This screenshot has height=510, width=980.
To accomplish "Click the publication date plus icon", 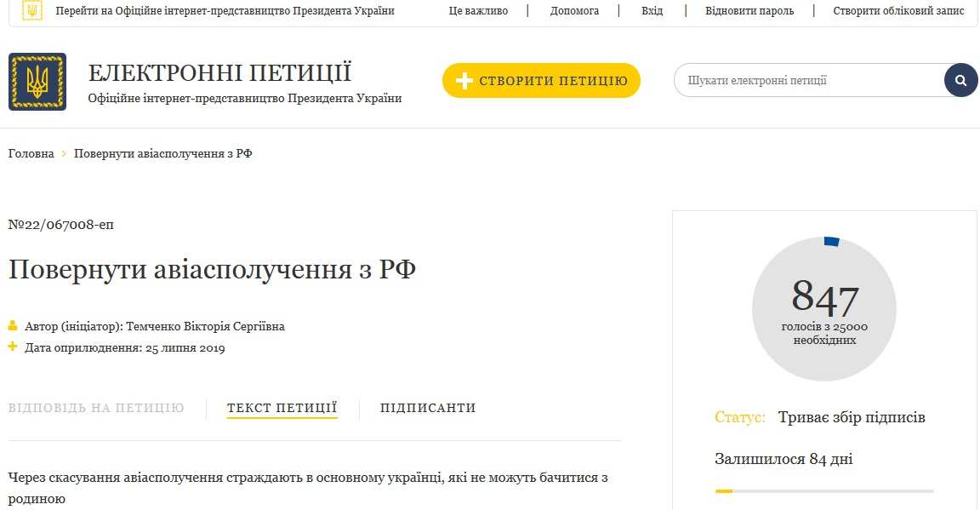I will [13, 347].
